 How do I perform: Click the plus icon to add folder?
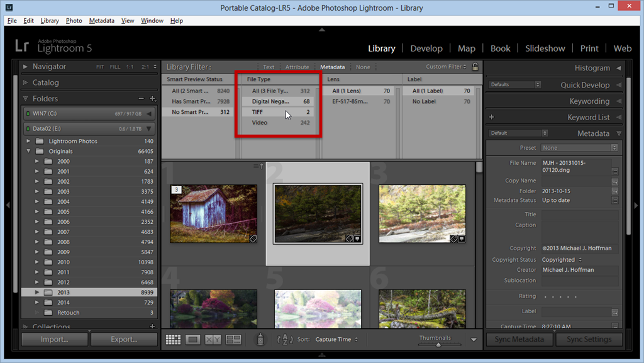[x=152, y=99]
